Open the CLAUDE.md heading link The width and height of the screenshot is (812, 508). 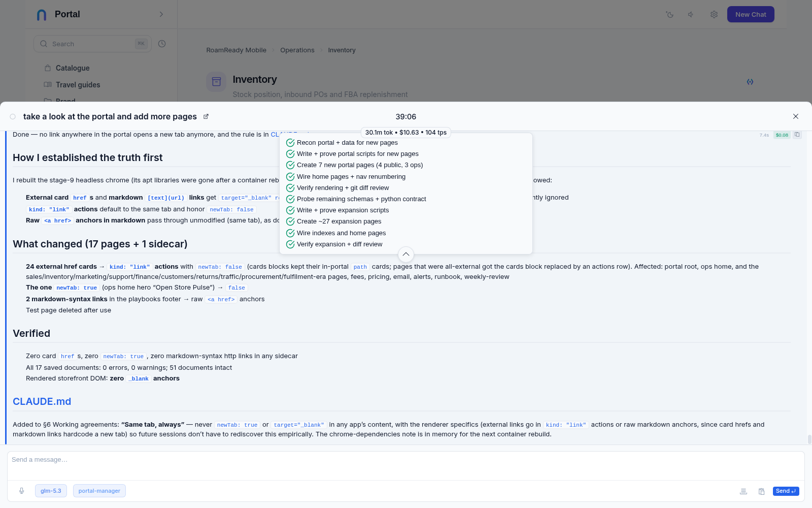click(x=42, y=401)
